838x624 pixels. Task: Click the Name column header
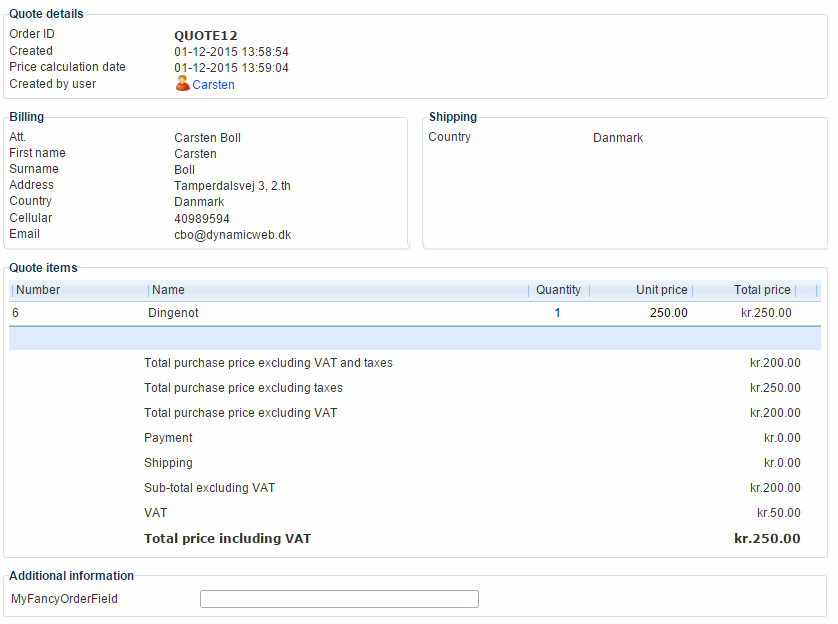168,290
